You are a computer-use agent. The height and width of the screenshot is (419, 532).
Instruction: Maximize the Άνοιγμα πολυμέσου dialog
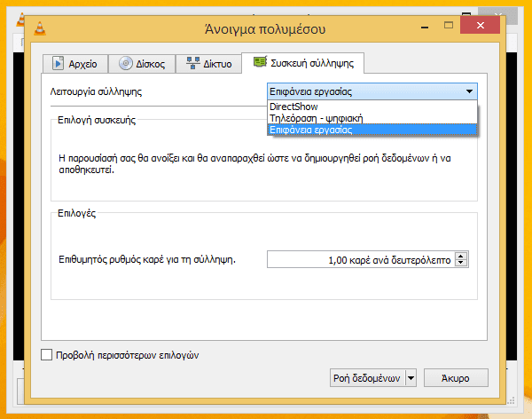[449, 25]
